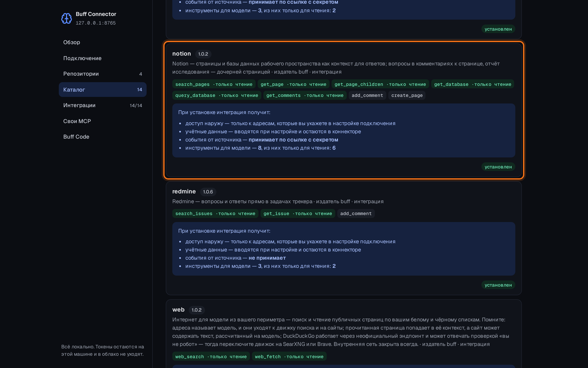Image resolution: width=588 pixels, height=368 pixels.
Task: Open Свои MCP page
Action: [102, 121]
